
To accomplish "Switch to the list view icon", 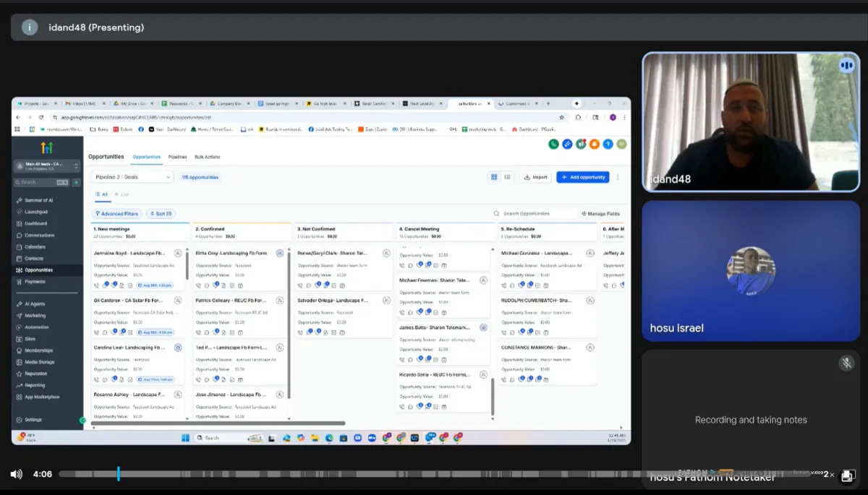I will pyautogui.click(x=507, y=177).
